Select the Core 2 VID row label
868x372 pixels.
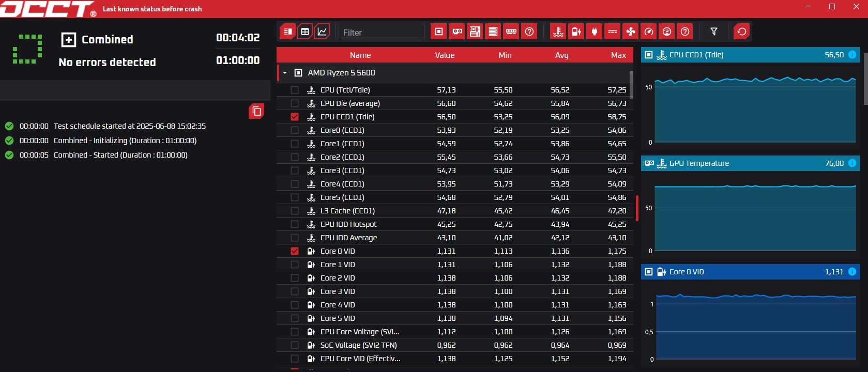pos(338,278)
